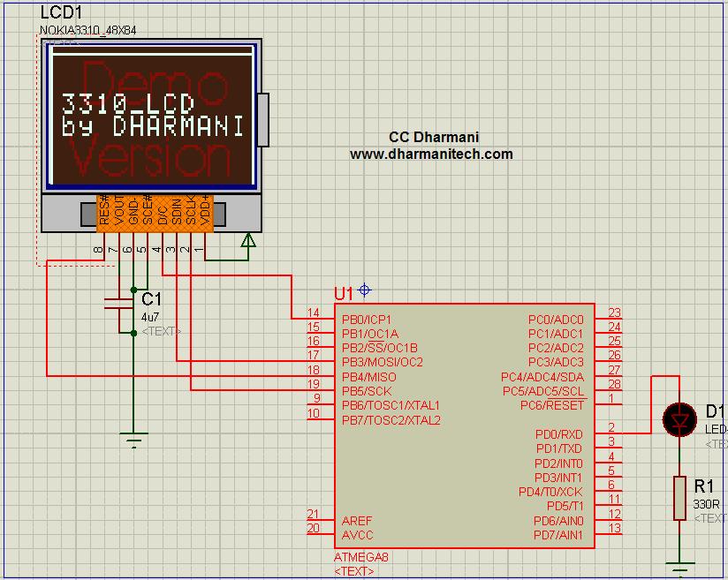Select the Nokia 3310 LCD display screen
728x580 pixels.
click(153, 116)
